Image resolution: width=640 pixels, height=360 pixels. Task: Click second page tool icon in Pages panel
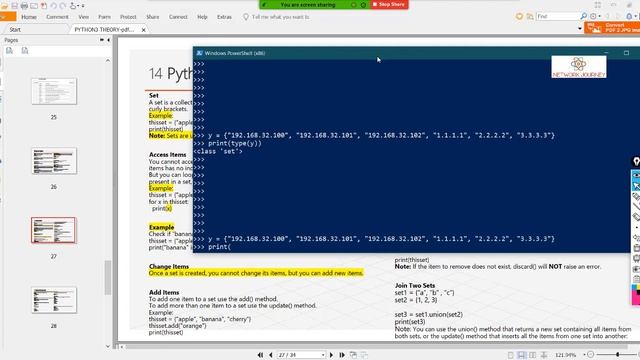25,51
